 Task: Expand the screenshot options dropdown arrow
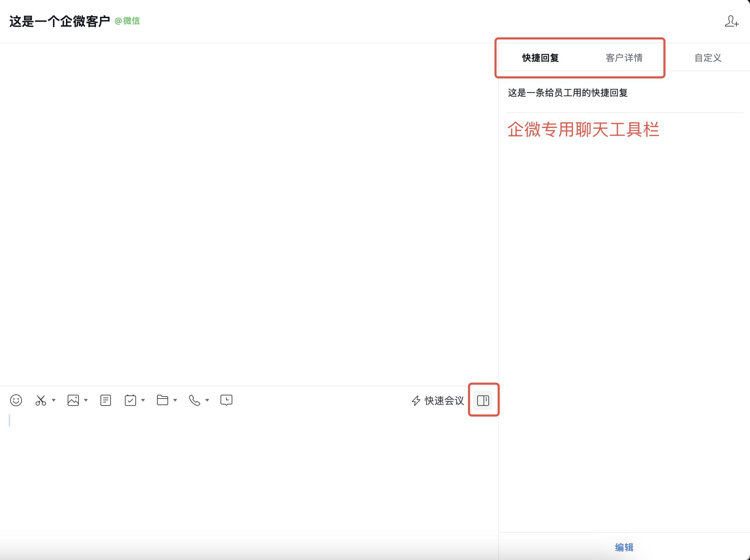(x=54, y=400)
